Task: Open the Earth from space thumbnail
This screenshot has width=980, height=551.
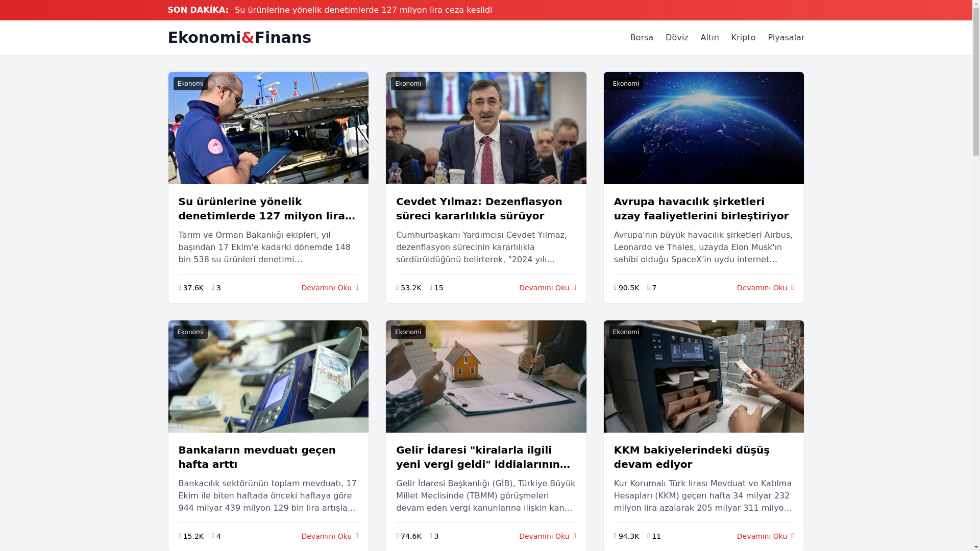Action: coord(703,128)
